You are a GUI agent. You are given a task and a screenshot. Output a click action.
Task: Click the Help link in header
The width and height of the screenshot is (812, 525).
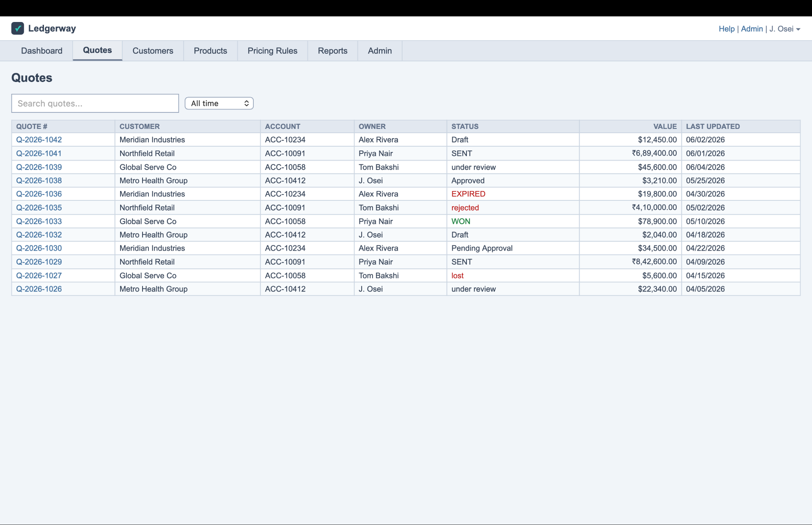point(727,29)
